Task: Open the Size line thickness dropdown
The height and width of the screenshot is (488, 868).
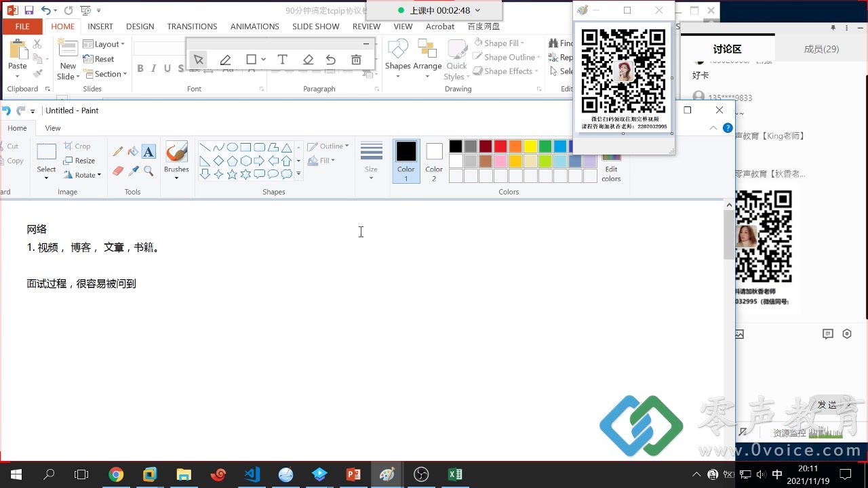Action: pyautogui.click(x=371, y=161)
